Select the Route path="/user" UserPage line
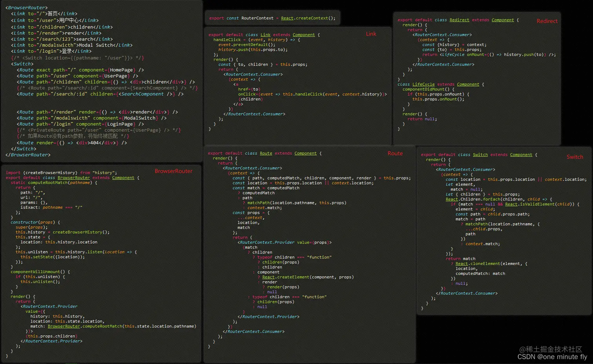The height and width of the screenshot is (364, 593). pos(77,76)
